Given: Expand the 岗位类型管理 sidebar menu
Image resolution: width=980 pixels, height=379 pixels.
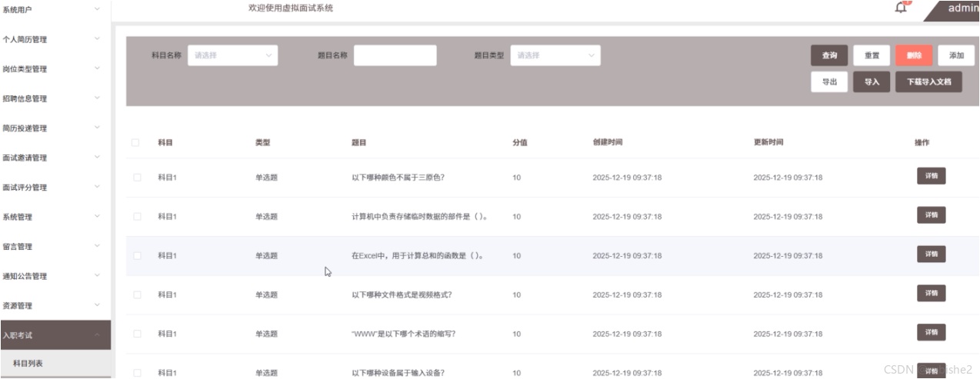Looking at the screenshot, I should (x=55, y=69).
